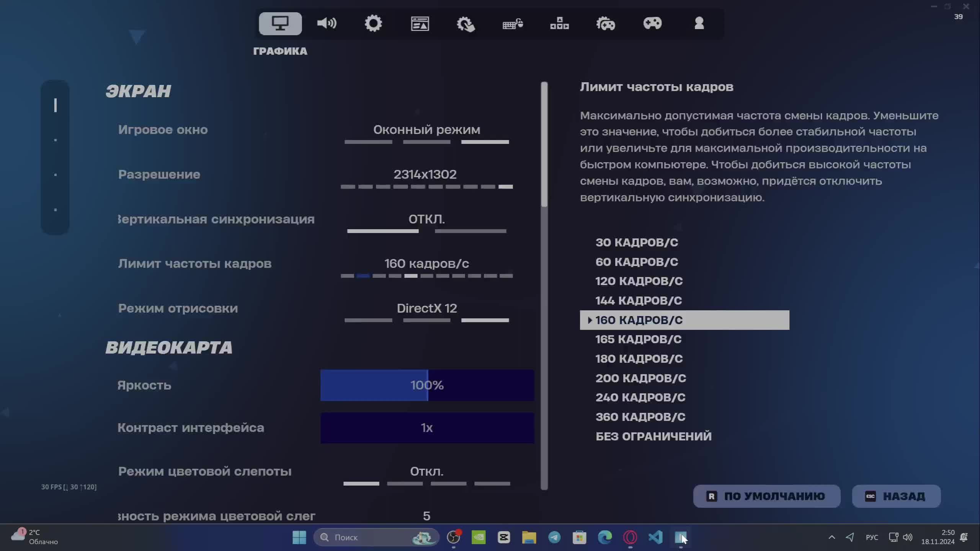Screen dimensions: 980x551
Task: Click the НАЗАД back button
Action: click(x=896, y=496)
